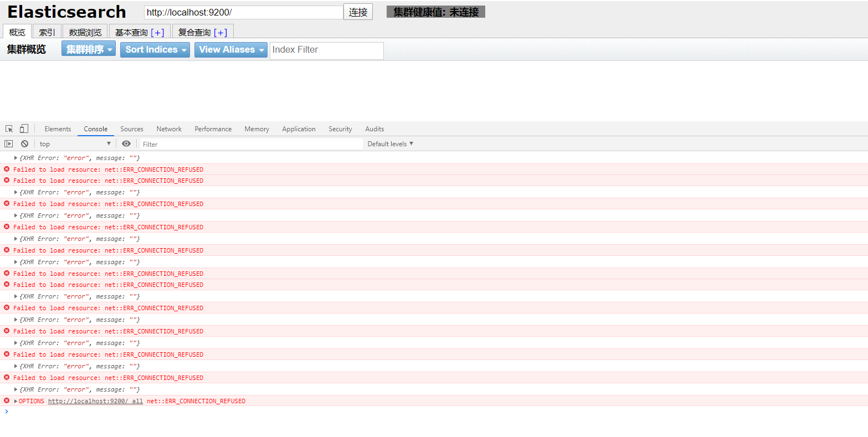Click the 集群概览 heading label
This screenshot has width=868, height=437.
27,49
